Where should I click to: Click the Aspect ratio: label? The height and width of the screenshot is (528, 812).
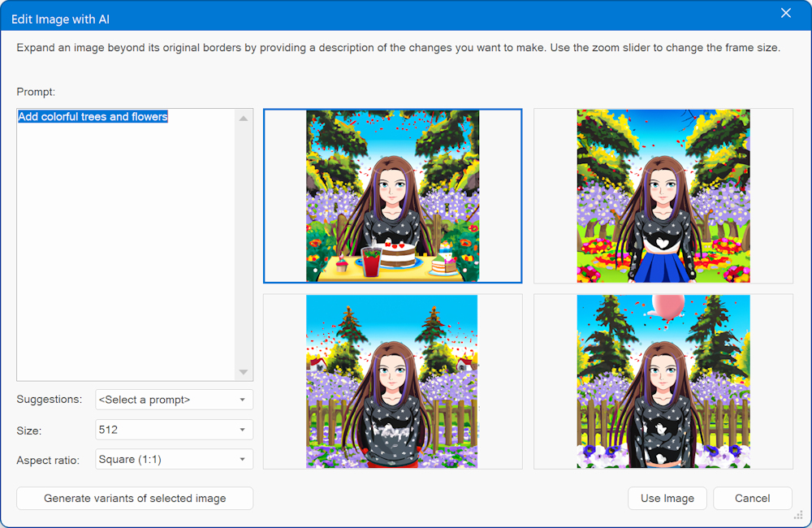coord(48,460)
